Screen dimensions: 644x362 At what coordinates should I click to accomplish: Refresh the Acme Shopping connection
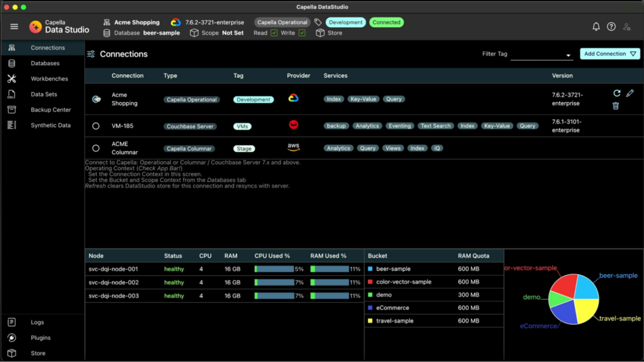tap(616, 93)
